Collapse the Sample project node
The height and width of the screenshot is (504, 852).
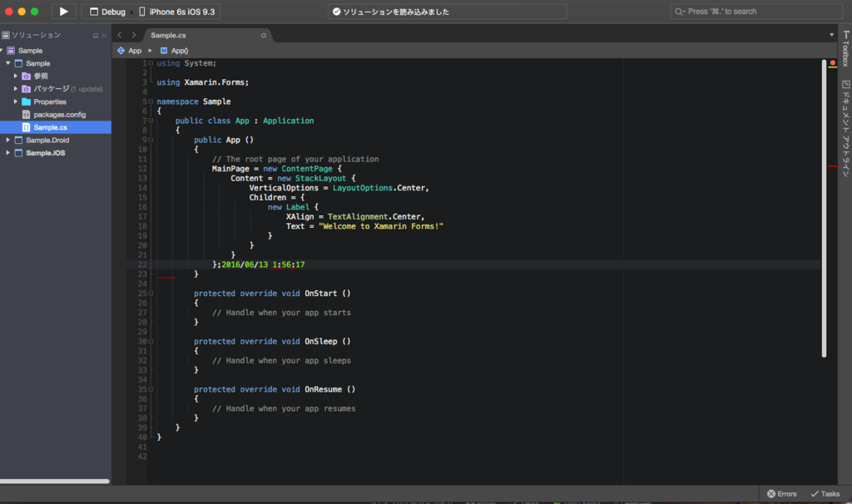(7, 63)
